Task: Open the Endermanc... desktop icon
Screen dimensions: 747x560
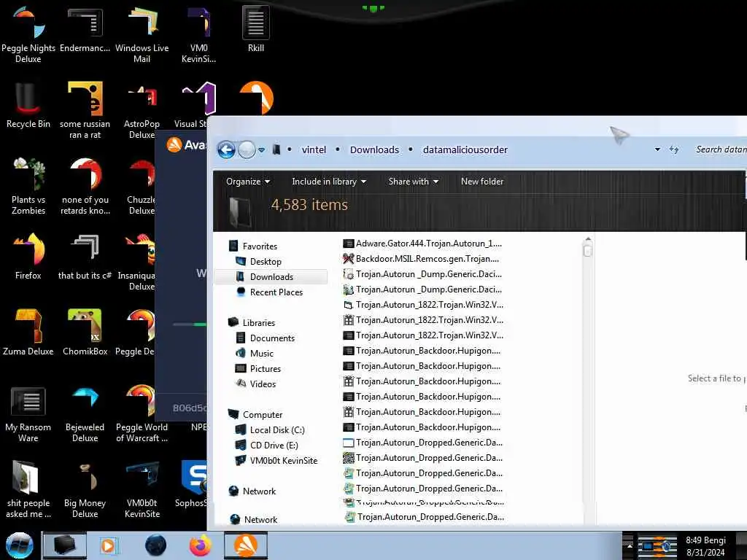Action: [85, 29]
